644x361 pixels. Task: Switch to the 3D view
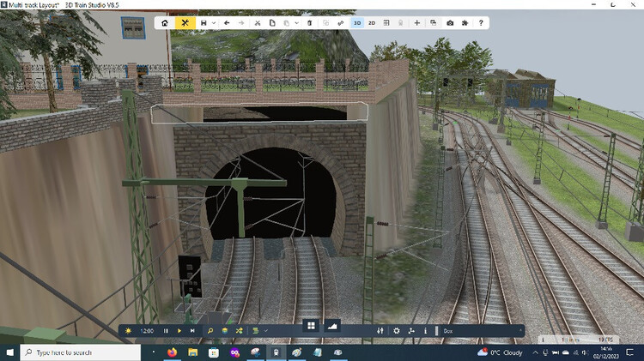pyautogui.click(x=357, y=23)
